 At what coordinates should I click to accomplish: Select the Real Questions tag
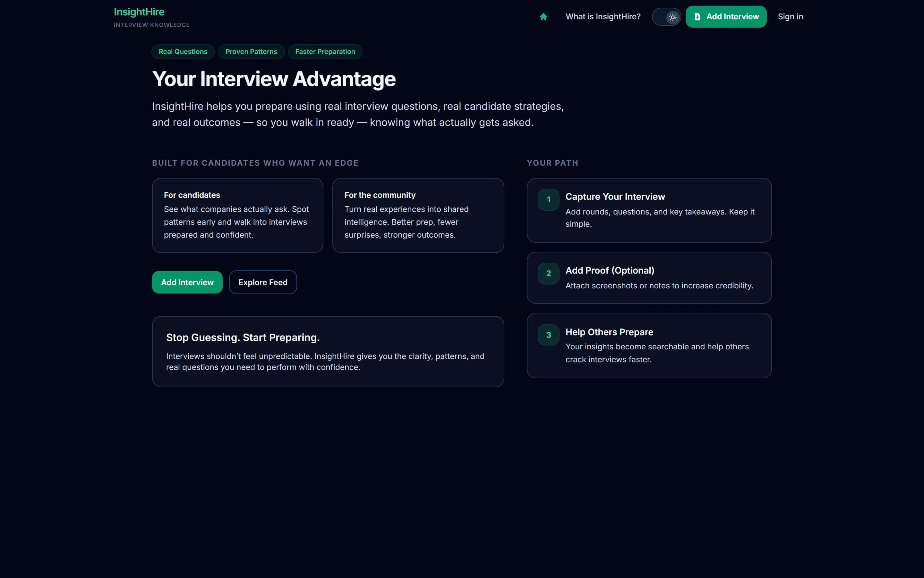[x=183, y=52]
